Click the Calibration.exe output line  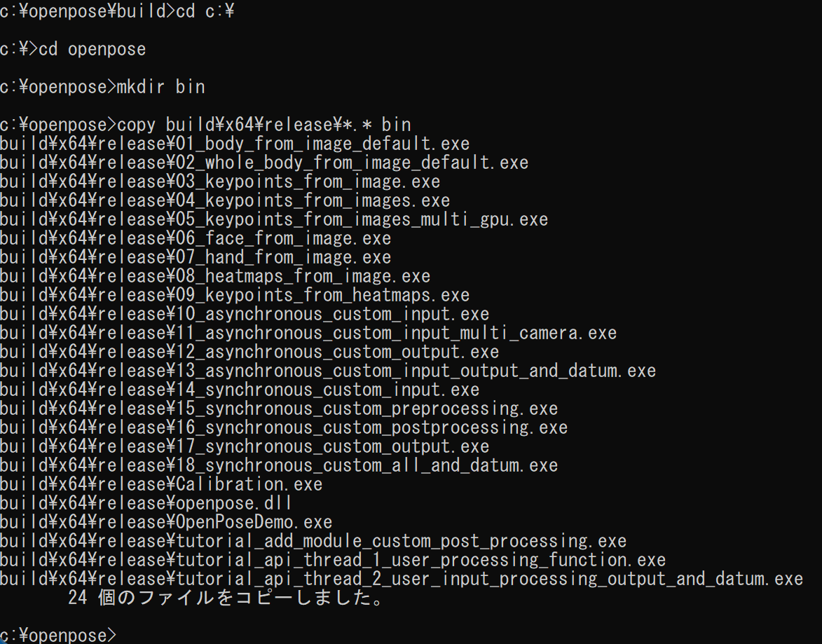point(161,484)
